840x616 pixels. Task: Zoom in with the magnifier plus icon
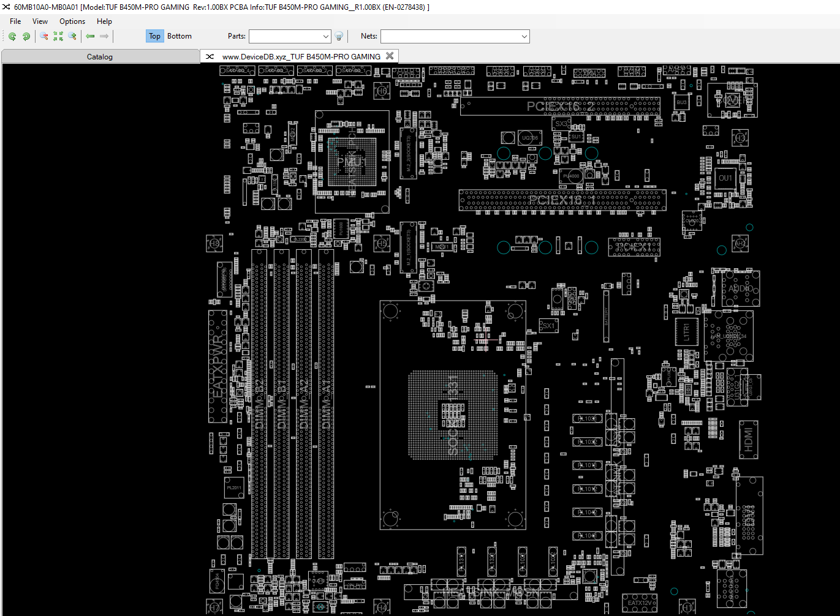click(72, 36)
